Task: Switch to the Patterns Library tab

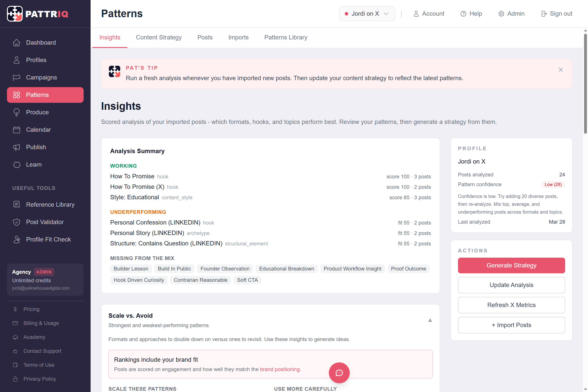Action: 286,37
